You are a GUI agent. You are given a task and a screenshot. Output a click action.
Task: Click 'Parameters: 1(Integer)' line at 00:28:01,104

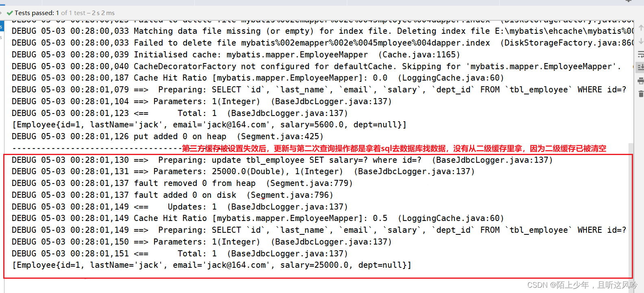pos(202,102)
